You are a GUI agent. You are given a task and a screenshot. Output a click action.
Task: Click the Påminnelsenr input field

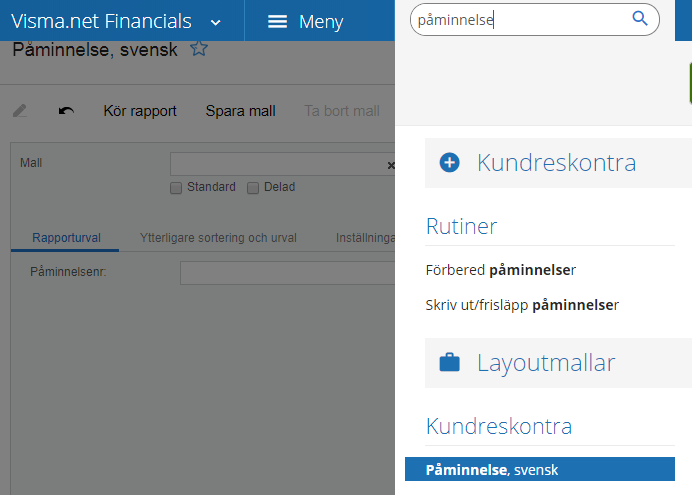pyautogui.click(x=287, y=273)
